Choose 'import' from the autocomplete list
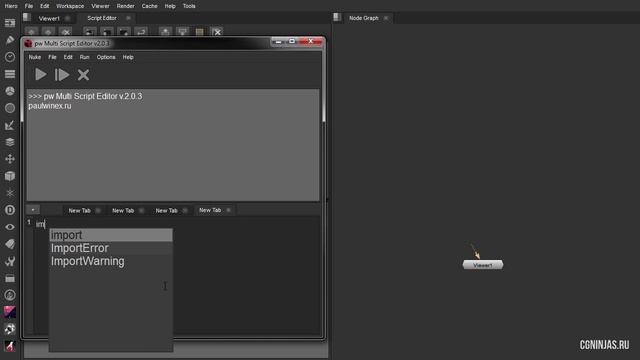 point(111,235)
